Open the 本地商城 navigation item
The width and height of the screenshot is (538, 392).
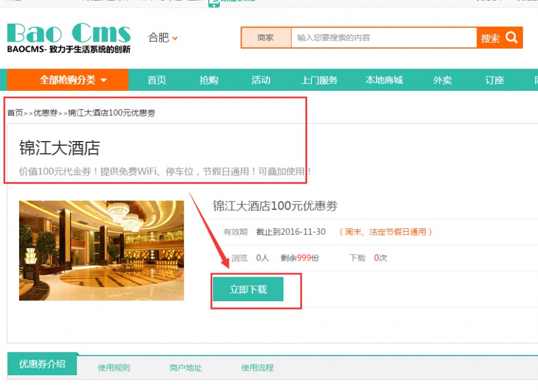click(384, 80)
